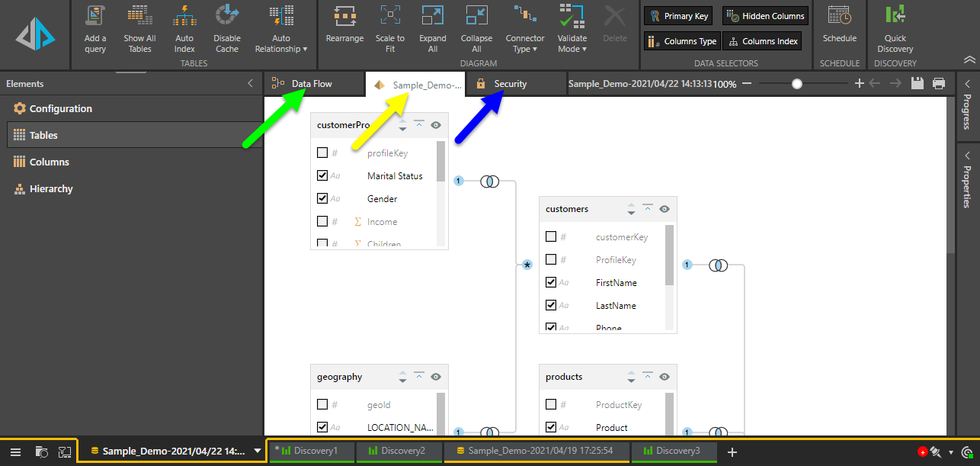Click the redo arrow icon

pyautogui.click(x=895, y=83)
